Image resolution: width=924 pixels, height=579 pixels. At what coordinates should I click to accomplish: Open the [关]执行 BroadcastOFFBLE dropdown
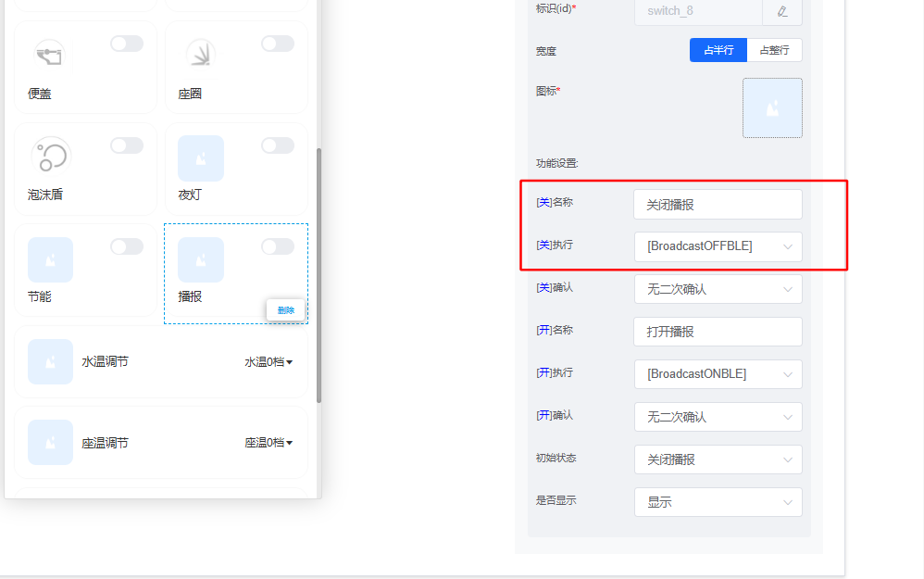(718, 246)
